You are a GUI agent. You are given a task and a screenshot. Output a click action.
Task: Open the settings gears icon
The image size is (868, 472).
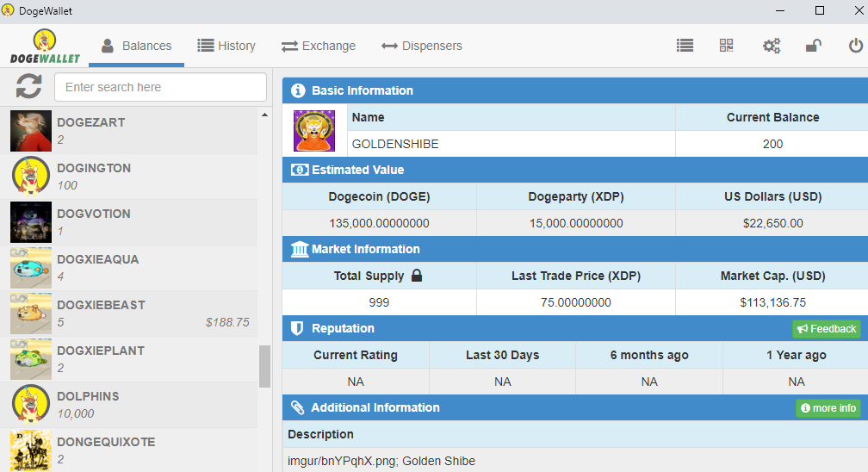pyautogui.click(x=772, y=46)
